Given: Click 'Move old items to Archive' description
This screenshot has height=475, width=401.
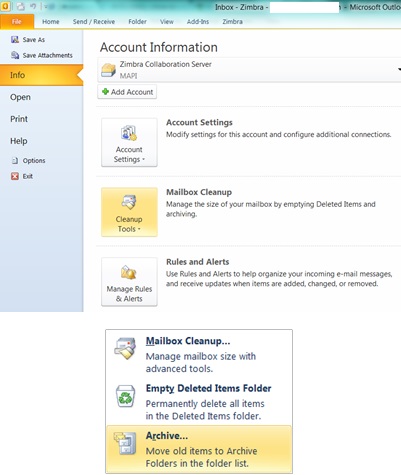Looking at the screenshot, I should tap(201, 457).
